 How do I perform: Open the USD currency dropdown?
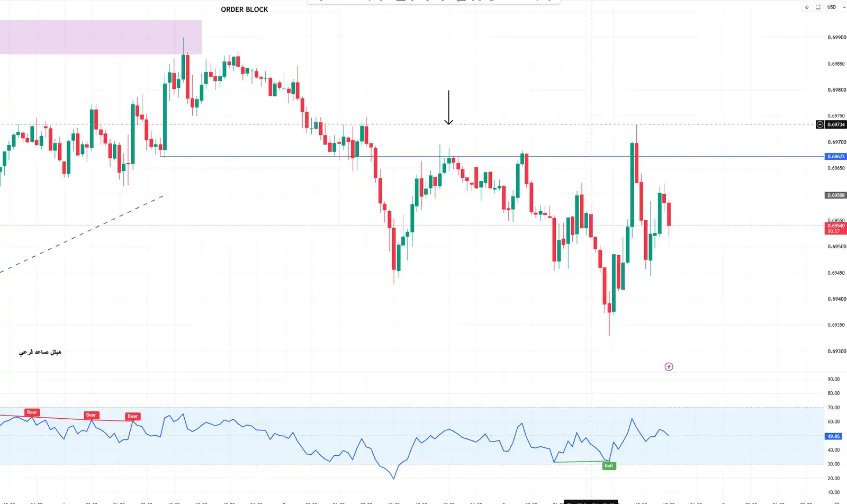click(836, 7)
